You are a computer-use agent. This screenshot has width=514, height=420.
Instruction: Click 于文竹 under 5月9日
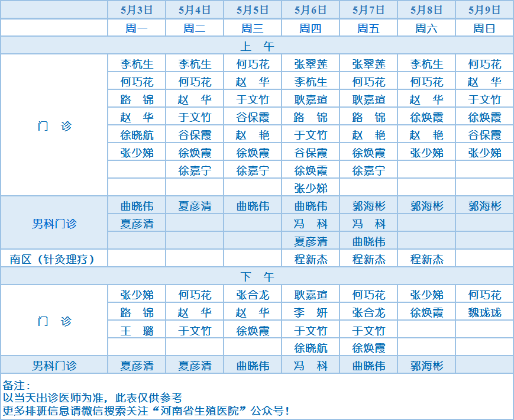pyautogui.click(x=484, y=99)
